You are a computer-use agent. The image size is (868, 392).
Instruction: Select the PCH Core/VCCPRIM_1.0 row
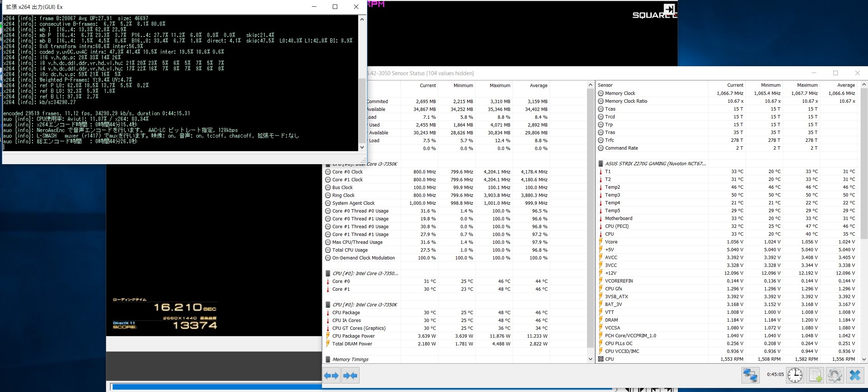pos(727,335)
